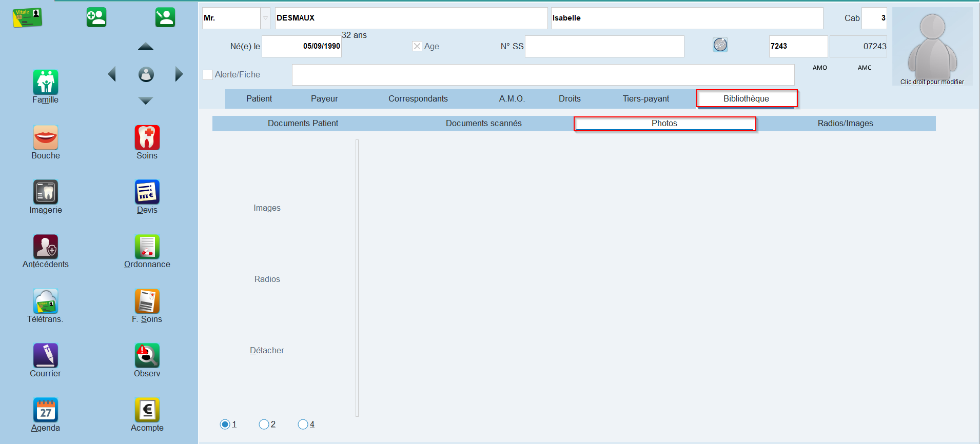This screenshot has width=980, height=444.
Task: Switch to the Correspondants tab
Action: 418,99
